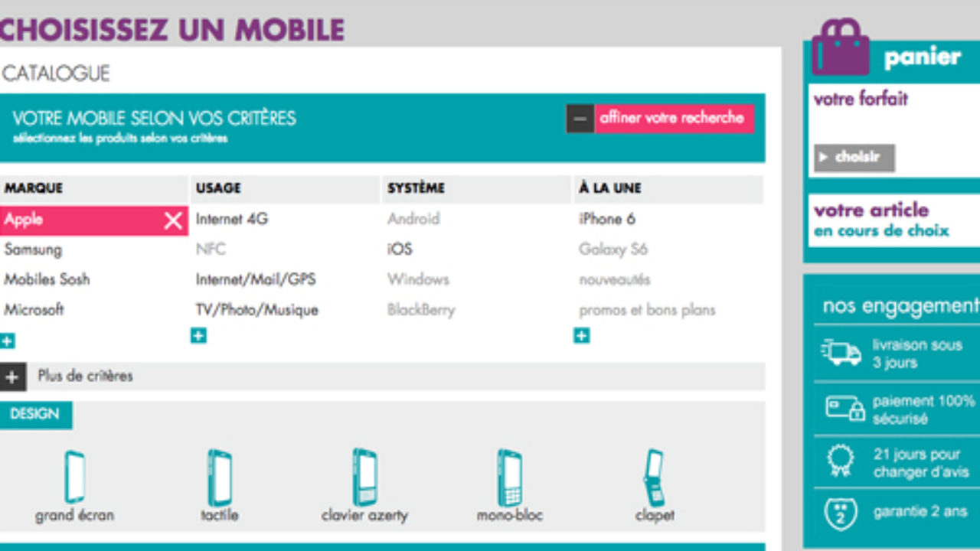
Task: Expand more options under À LA UNE
Action: (581, 335)
